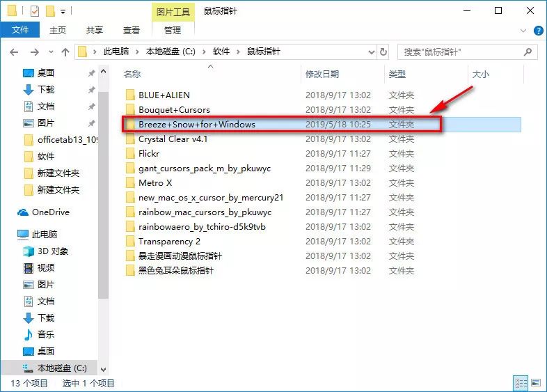Open the address bar history dropdown
Viewport: 547px width, 392px height.
(372, 52)
